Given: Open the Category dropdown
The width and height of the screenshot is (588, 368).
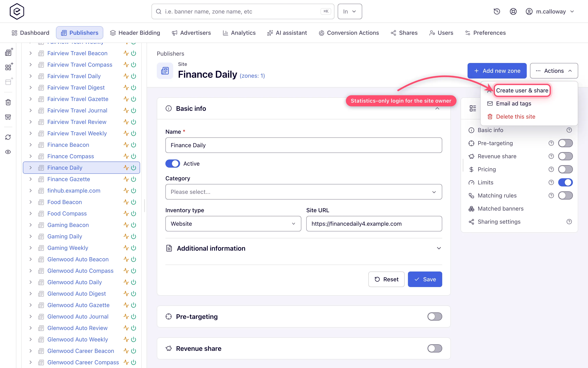Looking at the screenshot, I should point(303,192).
